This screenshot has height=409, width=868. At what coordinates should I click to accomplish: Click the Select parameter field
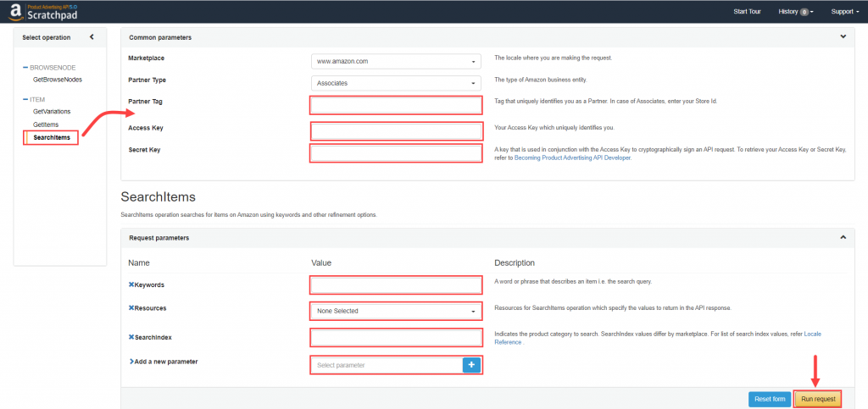pyautogui.click(x=387, y=365)
